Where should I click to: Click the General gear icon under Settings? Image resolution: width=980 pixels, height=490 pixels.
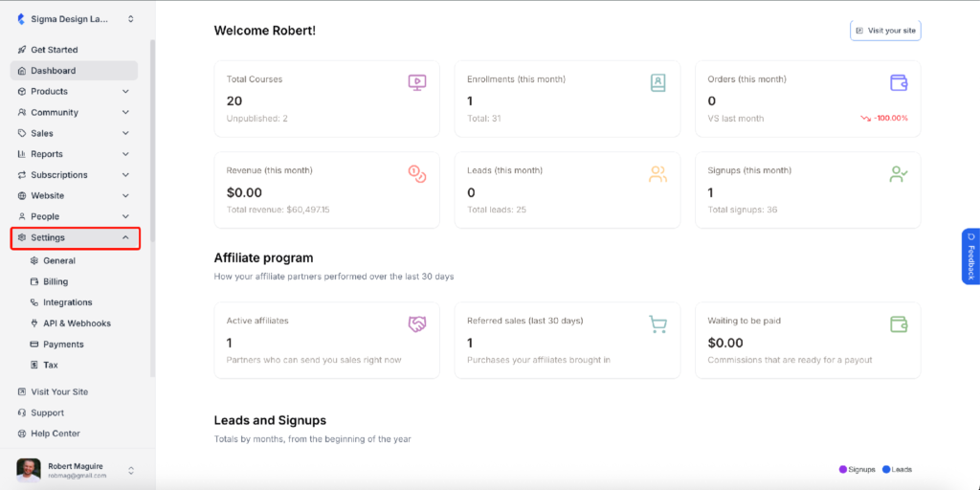pos(34,260)
